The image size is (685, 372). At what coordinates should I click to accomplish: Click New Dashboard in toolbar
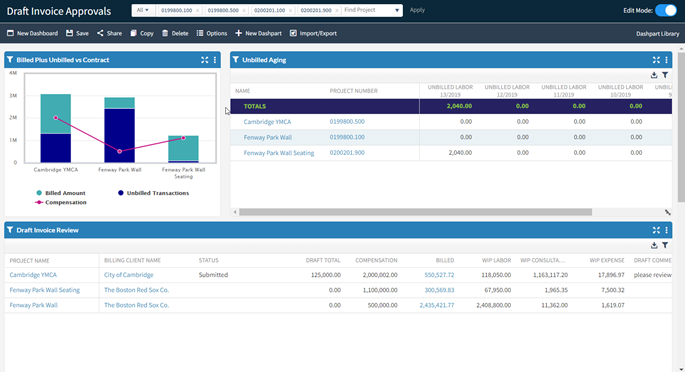32,33
